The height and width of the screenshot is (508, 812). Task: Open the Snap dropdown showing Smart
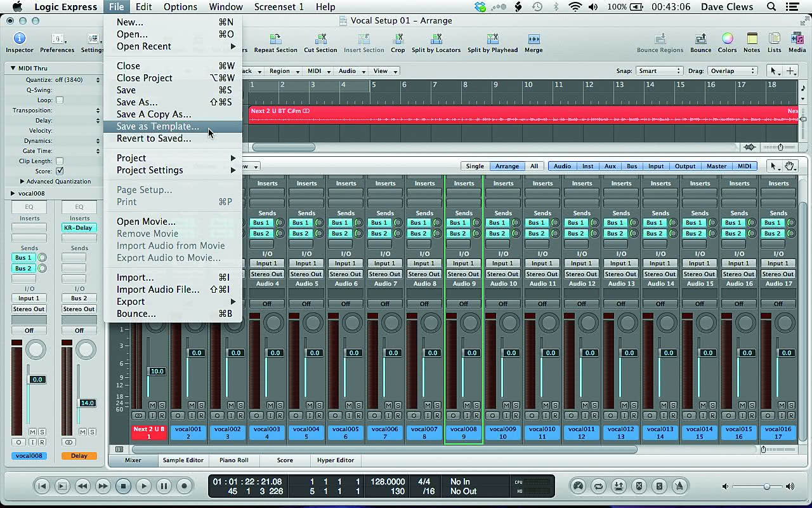(660, 70)
